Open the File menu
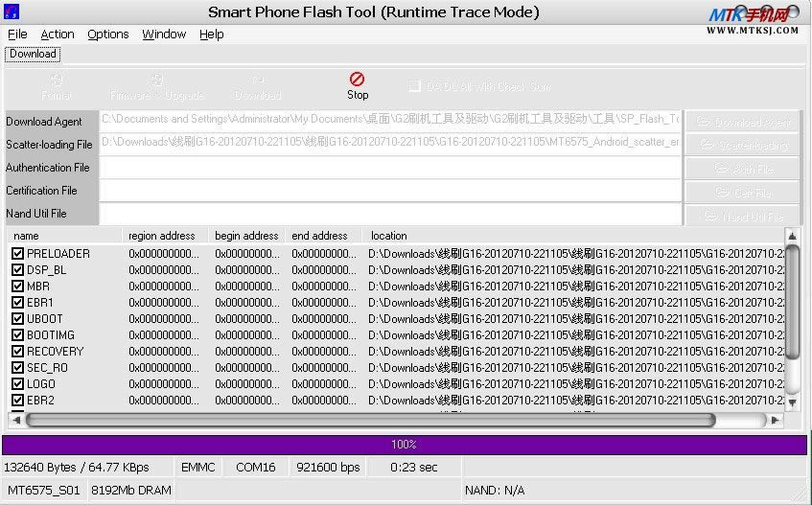The height and width of the screenshot is (505, 812). coord(17,34)
